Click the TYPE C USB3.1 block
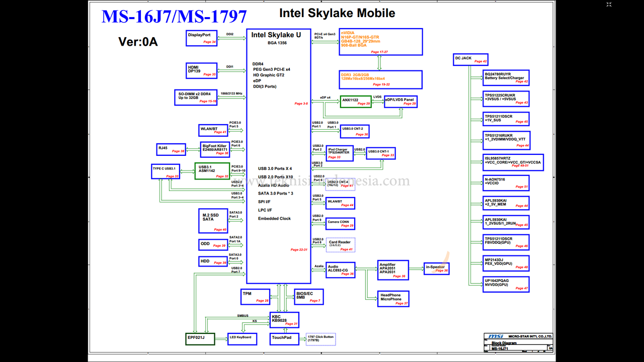The image size is (644, 362). [166, 171]
